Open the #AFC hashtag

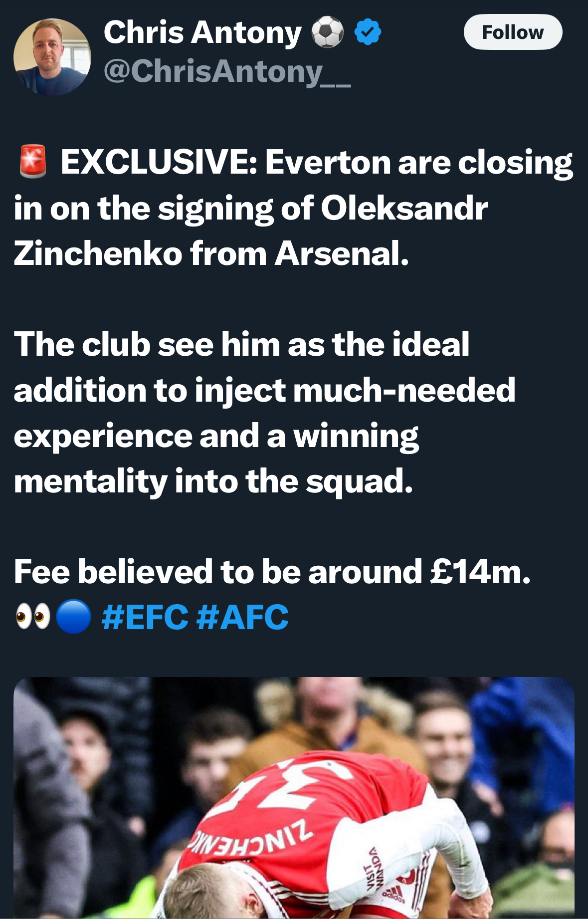242,618
